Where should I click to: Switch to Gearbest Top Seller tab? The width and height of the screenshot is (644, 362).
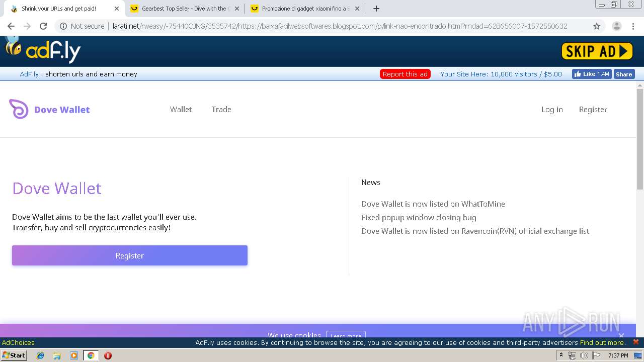[186, 9]
